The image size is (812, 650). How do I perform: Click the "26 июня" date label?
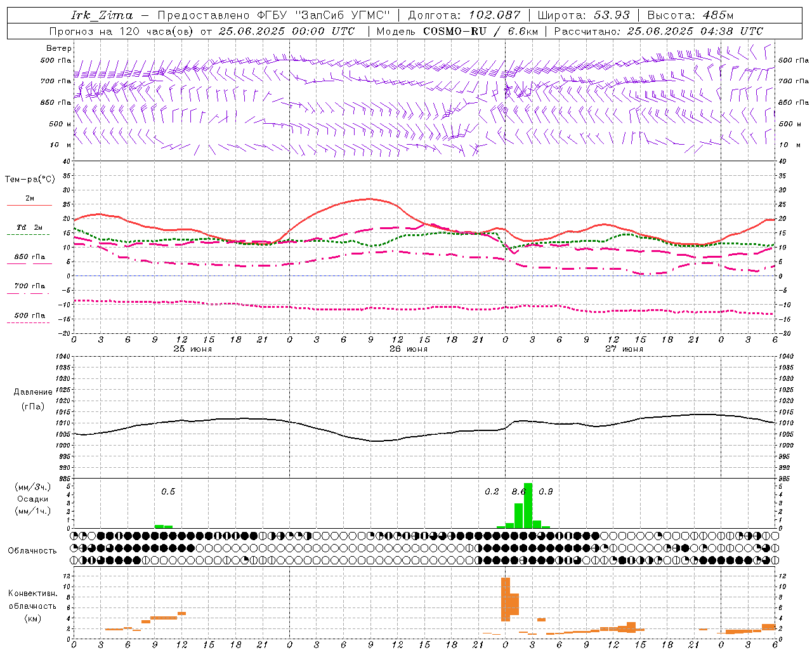(409, 349)
